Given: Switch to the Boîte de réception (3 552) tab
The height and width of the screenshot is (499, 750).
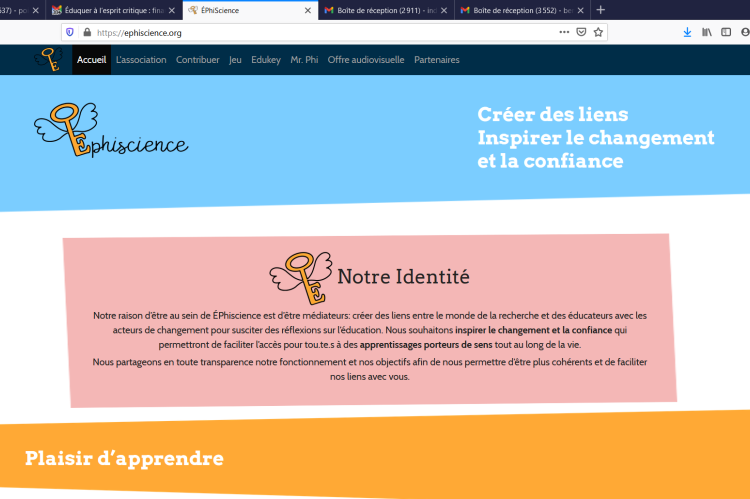Looking at the screenshot, I should coord(522,10).
